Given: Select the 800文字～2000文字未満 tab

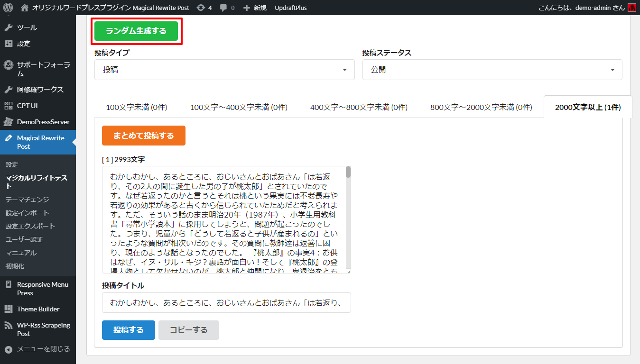Looking at the screenshot, I should (x=481, y=107).
